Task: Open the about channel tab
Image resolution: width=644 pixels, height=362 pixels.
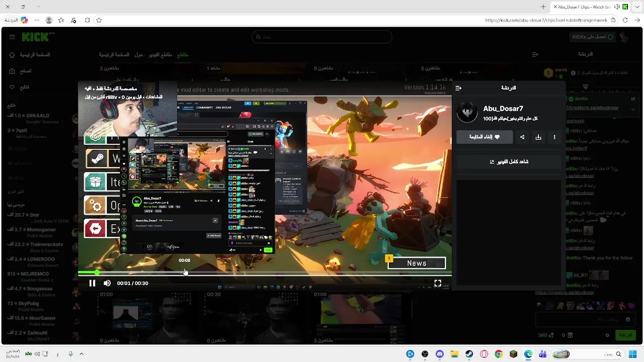Action: click(x=139, y=55)
